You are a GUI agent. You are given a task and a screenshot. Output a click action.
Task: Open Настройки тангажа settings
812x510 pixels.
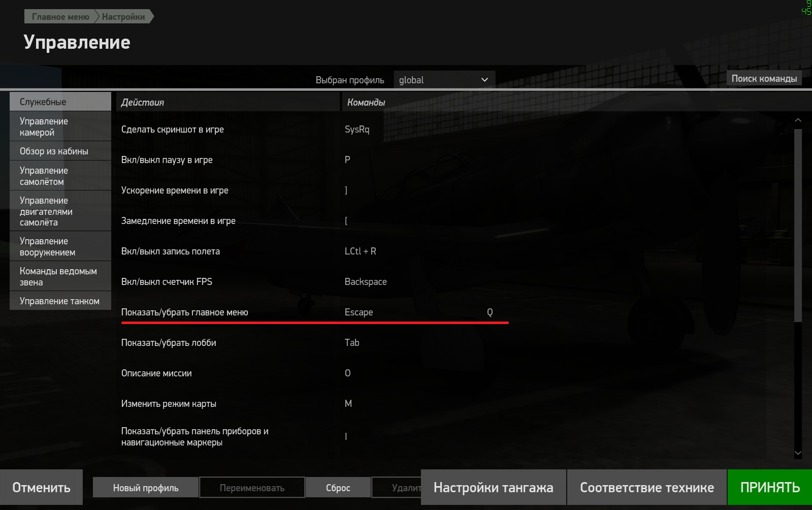tap(493, 487)
